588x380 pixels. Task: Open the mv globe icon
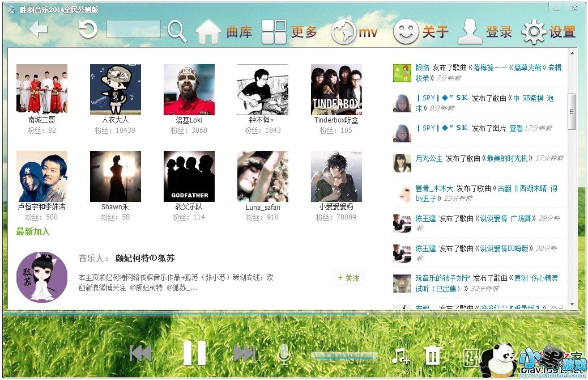[x=343, y=32]
